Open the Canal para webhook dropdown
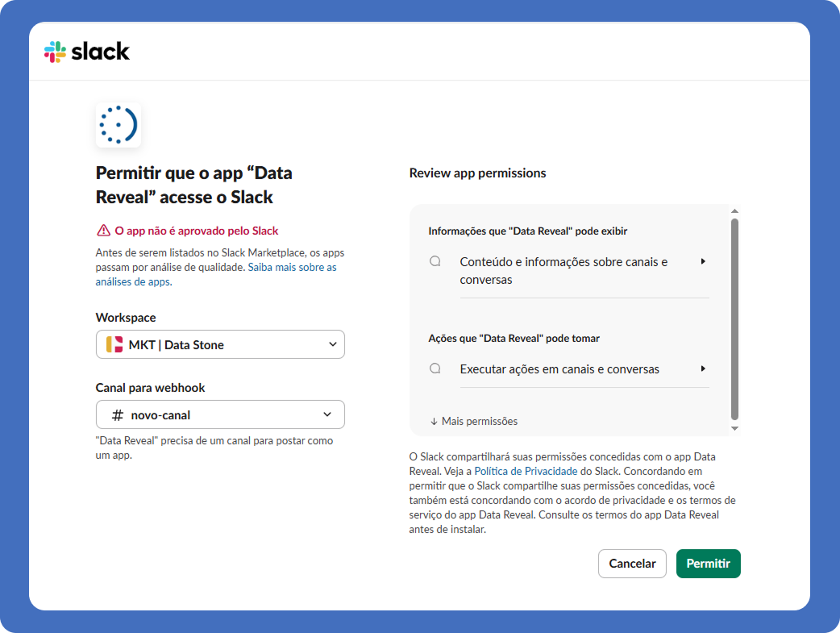The image size is (840, 633). click(x=220, y=415)
